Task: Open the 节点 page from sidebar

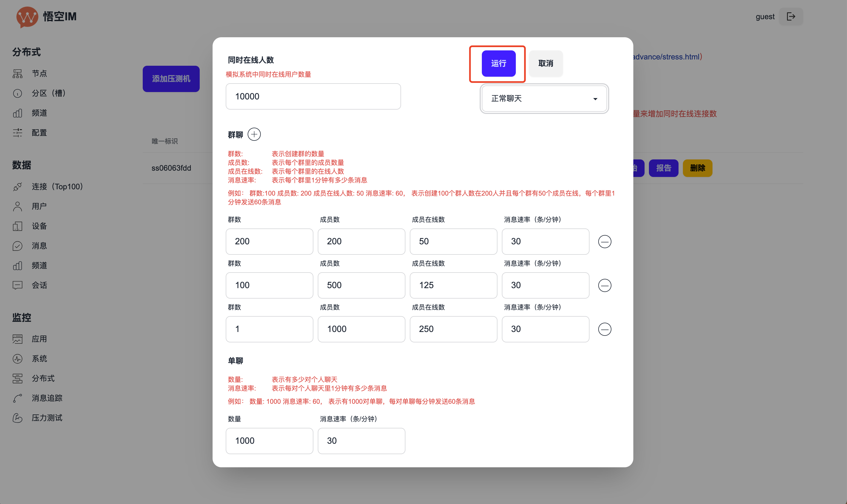Action: pos(39,73)
